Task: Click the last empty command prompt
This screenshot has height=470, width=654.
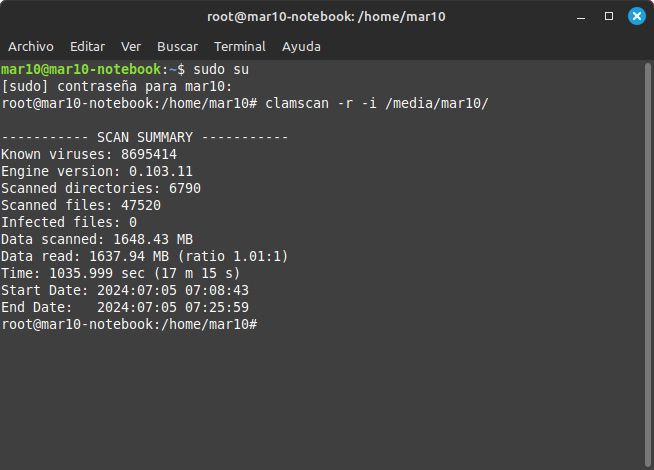Action: pos(264,325)
